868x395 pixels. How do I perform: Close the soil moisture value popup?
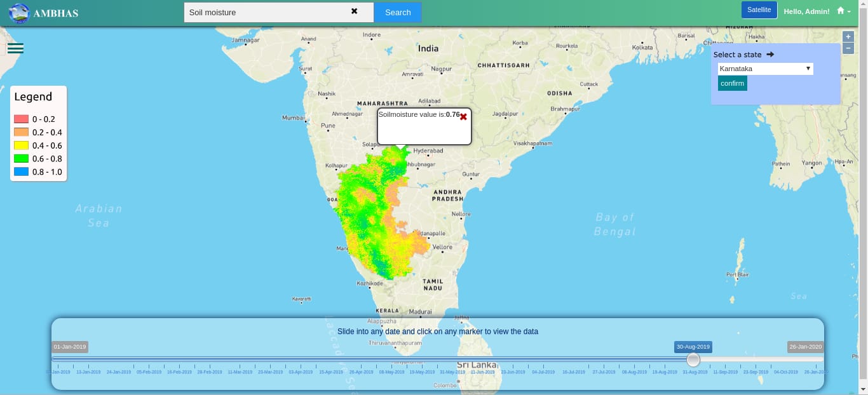point(463,117)
